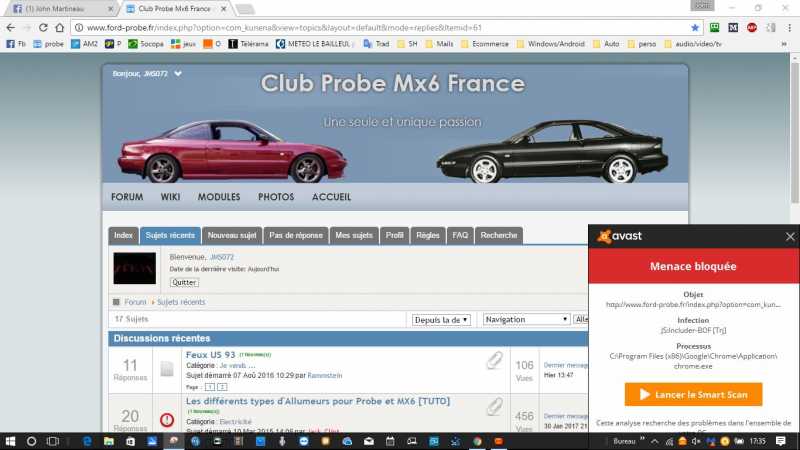This screenshot has width=800, height=450.
Task: Go back with Chrome's back arrow
Action: pyautogui.click(x=11, y=28)
